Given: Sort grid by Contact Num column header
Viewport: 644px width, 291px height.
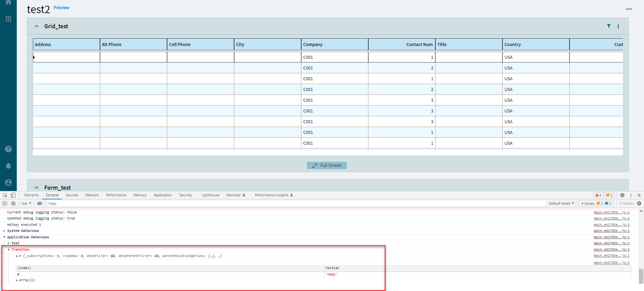Looking at the screenshot, I should [402, 44].
